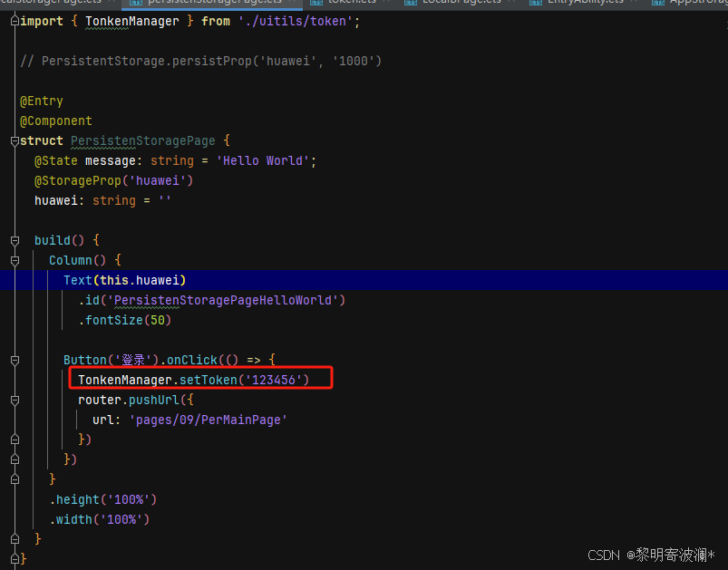
Task: Click the .height('100%') modifier
Action: click(x=103, y=500)
